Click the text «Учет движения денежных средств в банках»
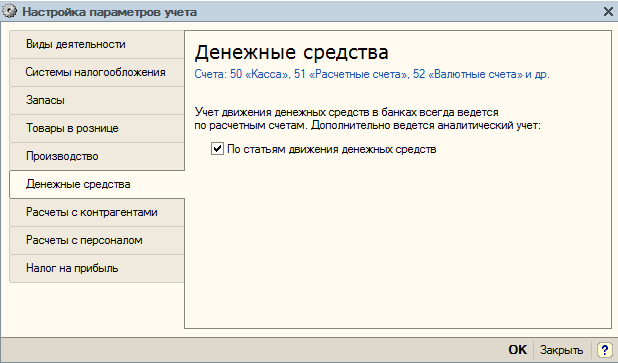The height and width of the screenshot is (363, 618). [x=305, y=112]
